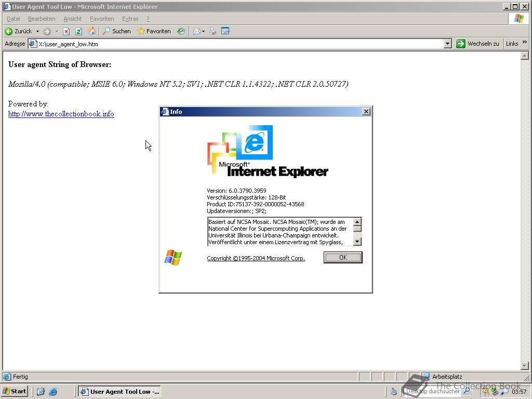
Task: Open the History (Verlauf) clock icon
Action: click(181, 31)
